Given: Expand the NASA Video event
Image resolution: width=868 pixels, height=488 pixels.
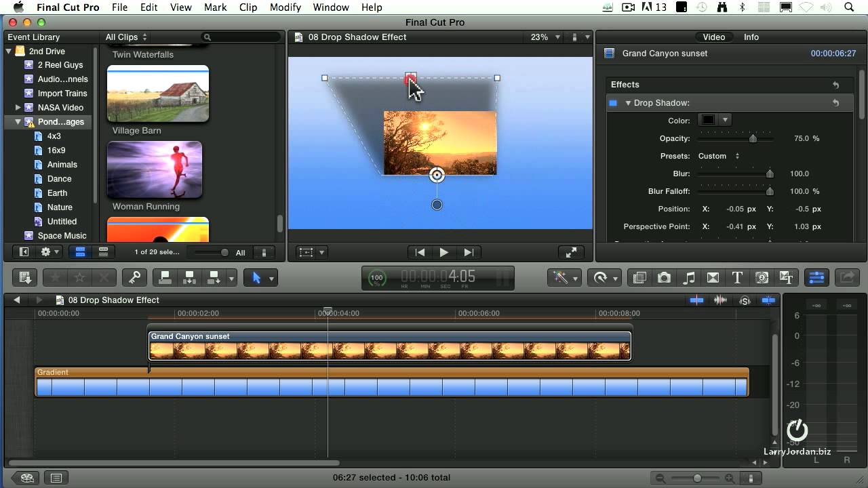Looking at the screenshot, I should pos(18,108).
